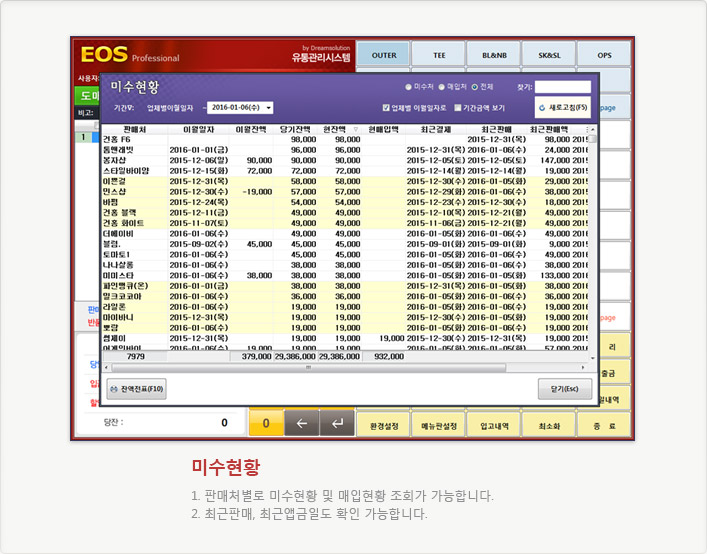This screenshot has height=554, width=707.
Task: Select the 미미스타 row
Action: [x=345, y=275]
